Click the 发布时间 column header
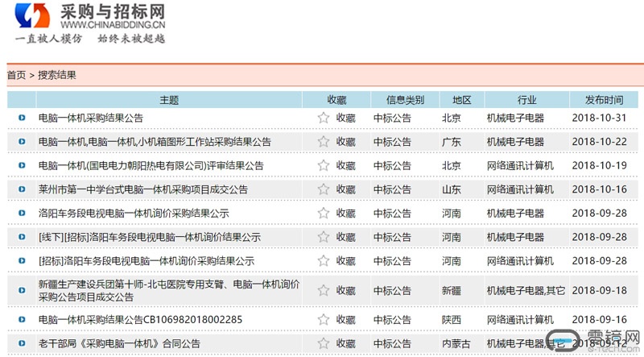Image resolution: width=644 pixels, height=357 pixels. pyautogui.click(x=604, y=100)
